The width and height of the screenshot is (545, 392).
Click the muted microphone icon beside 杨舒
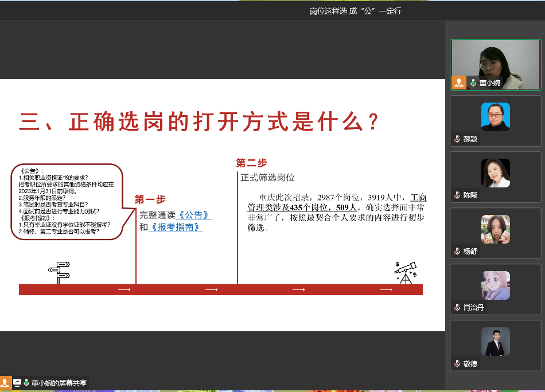[457, 252]
